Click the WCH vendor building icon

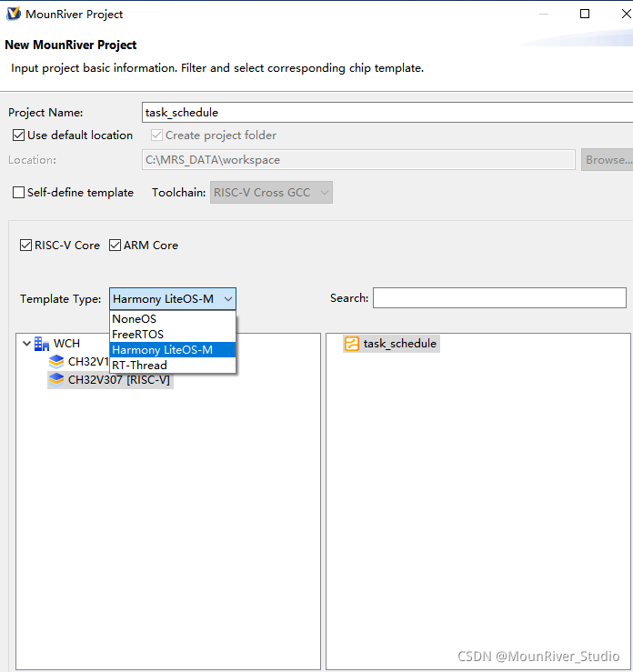[42, 344]
